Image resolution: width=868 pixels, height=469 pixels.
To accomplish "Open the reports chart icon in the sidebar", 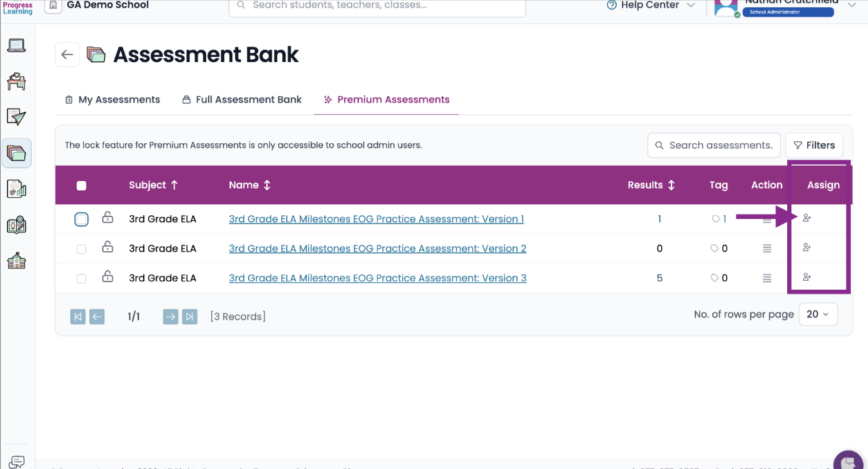I will pyautogui.click(x=16, y=189).
